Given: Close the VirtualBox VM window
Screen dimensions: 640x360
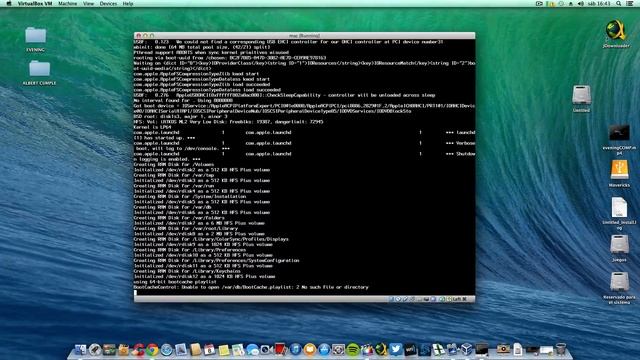Looking at the screenshot, I should (138, 36).
